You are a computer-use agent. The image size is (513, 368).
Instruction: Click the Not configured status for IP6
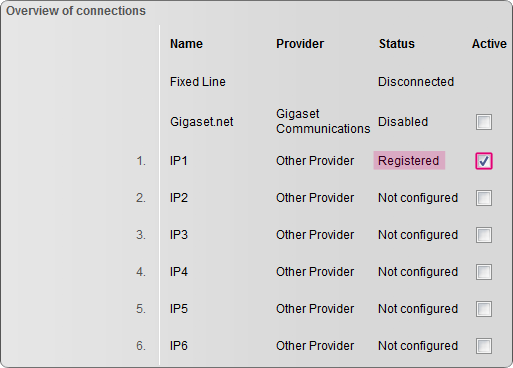pyautogui.click(x=418, y=346)
